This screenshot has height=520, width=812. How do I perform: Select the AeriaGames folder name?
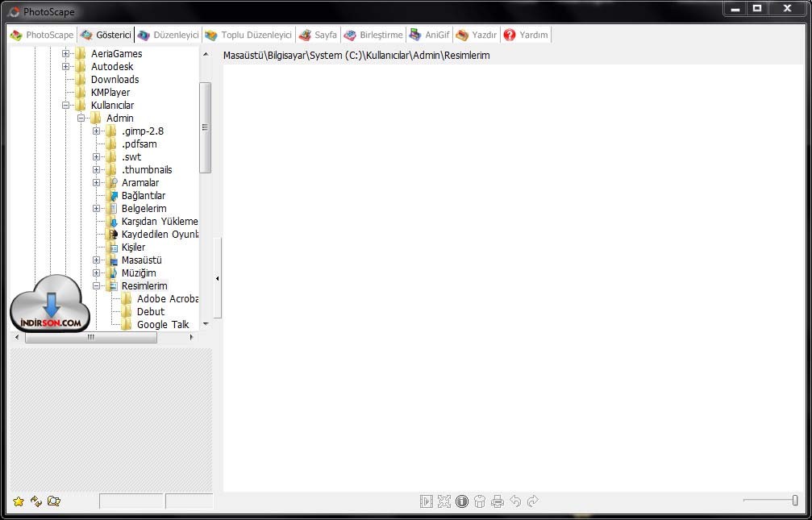pos(116,53)
